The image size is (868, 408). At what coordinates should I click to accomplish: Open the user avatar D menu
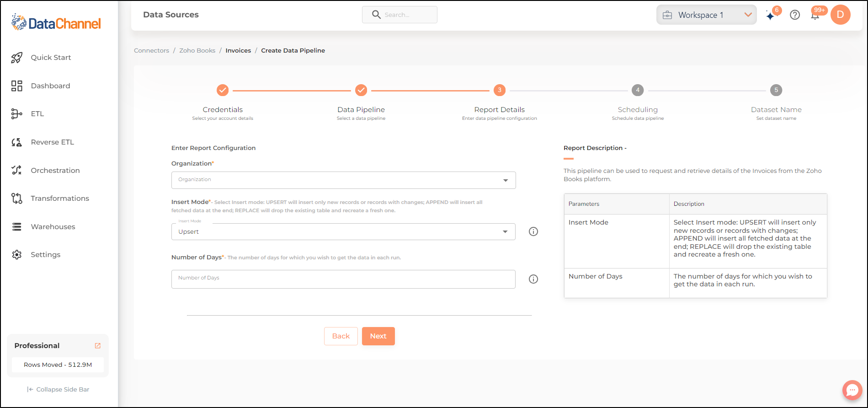pyautogui.click(x=840, y=15)
